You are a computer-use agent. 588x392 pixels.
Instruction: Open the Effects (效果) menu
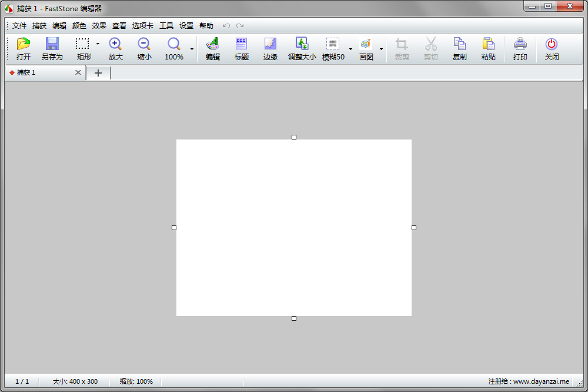[x=99, y=26]
